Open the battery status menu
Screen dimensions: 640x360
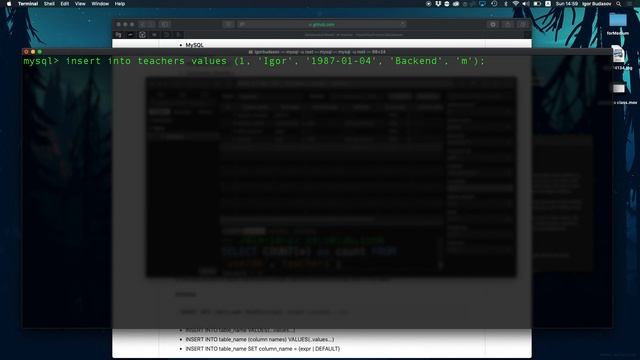537,4
